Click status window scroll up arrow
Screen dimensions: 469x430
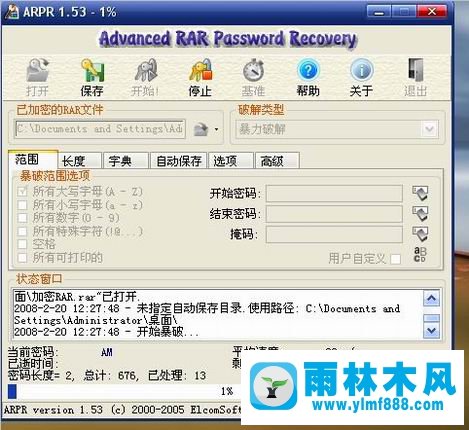(x=432, y=298)
